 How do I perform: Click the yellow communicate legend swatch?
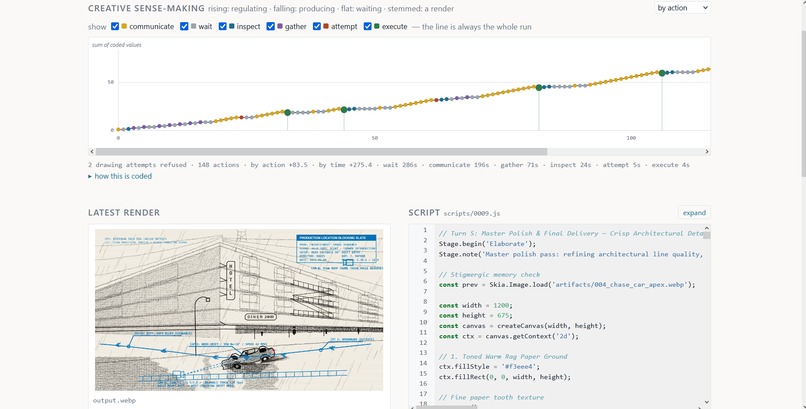point(124,26)
